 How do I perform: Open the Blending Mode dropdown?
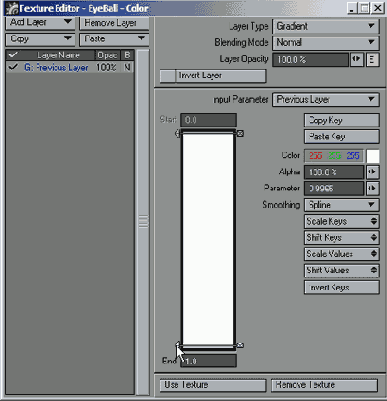pos(326,42)
